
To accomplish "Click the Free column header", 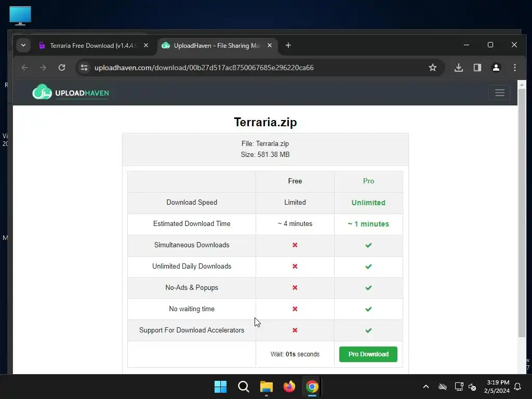I will coord(295,181).
